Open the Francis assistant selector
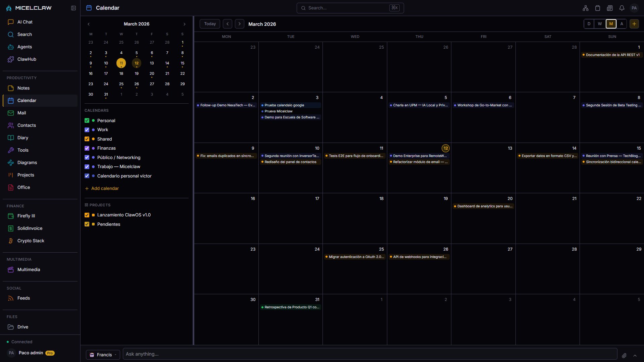Image resolution: width=644 pixels, height=362 pixels. tap(103, 354)
